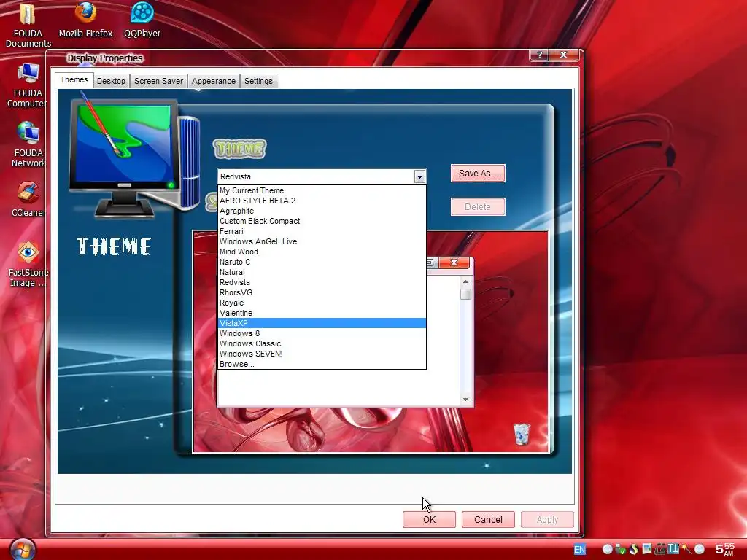Click Browse... in theme list

coord(322,365)
